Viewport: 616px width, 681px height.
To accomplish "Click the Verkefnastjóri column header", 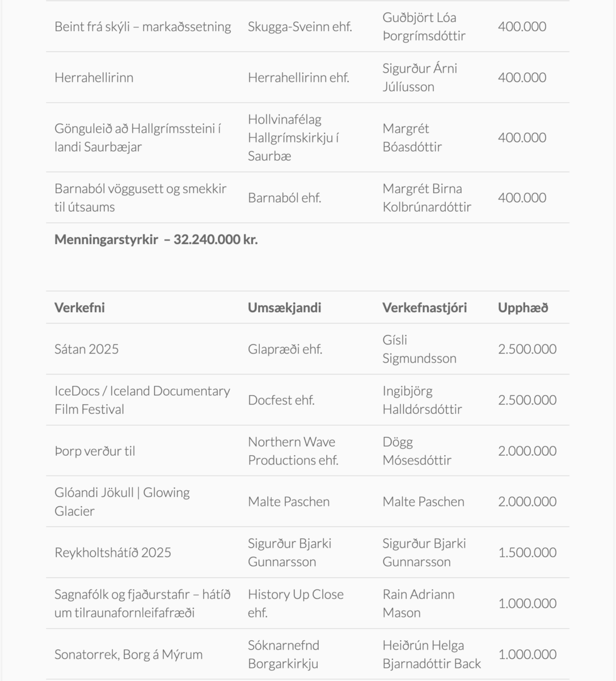I will pyautogui.click(x=424, y=308).
